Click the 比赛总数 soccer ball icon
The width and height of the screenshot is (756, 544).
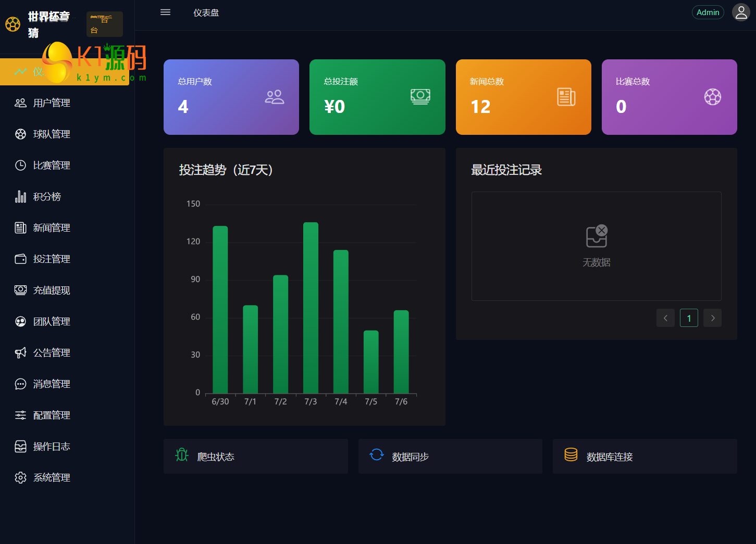713,97
